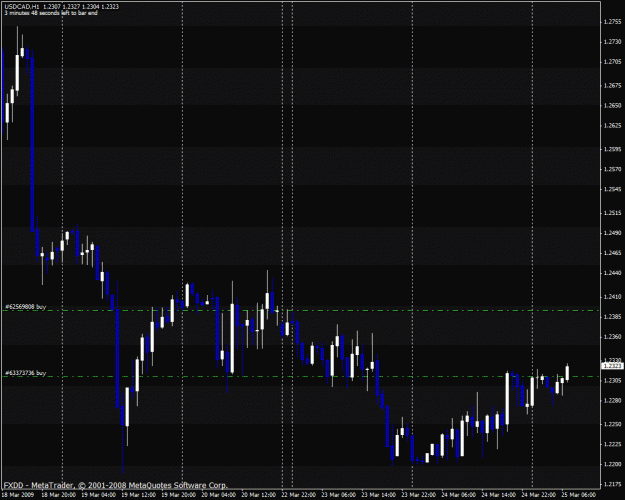Select the latest white candle at chart's right edge
This screenshot has height=500, width=625.
[x=567, y=373]
